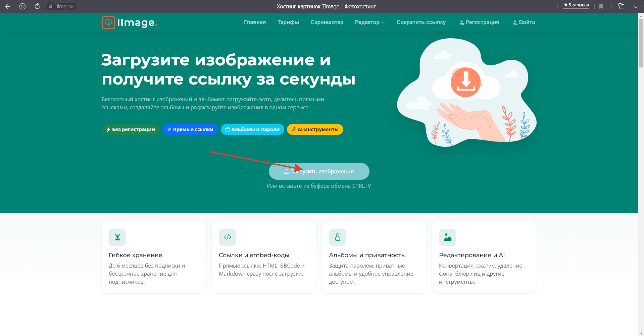This screenshot has width=644, height=336.
Task: Open the Главная menu item
Action: [255, 22]
